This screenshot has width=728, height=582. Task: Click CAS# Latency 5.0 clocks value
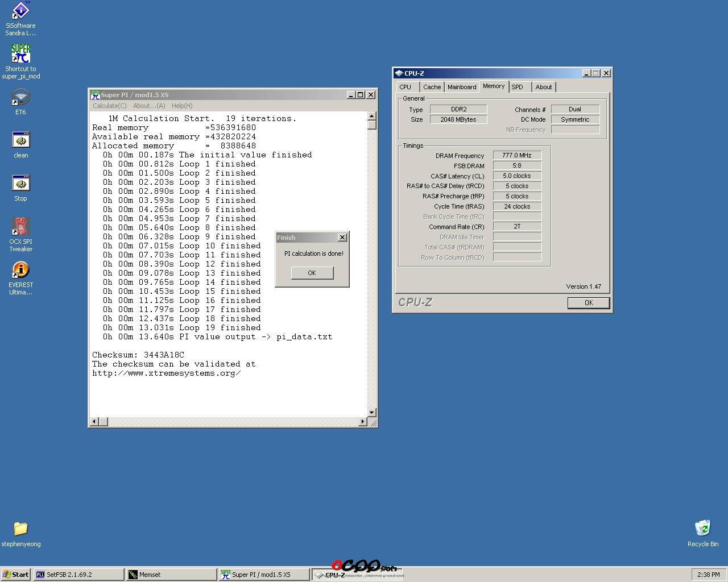517,176
